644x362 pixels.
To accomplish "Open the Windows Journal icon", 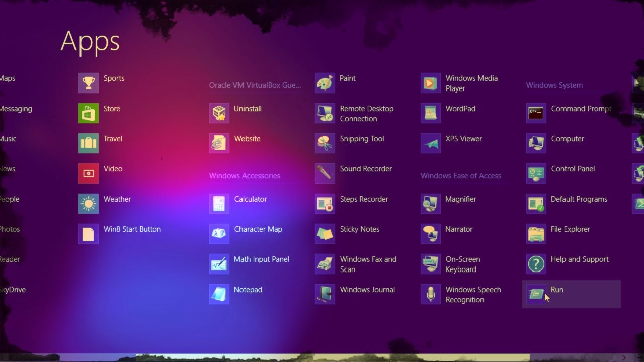I will pos(325,294).
